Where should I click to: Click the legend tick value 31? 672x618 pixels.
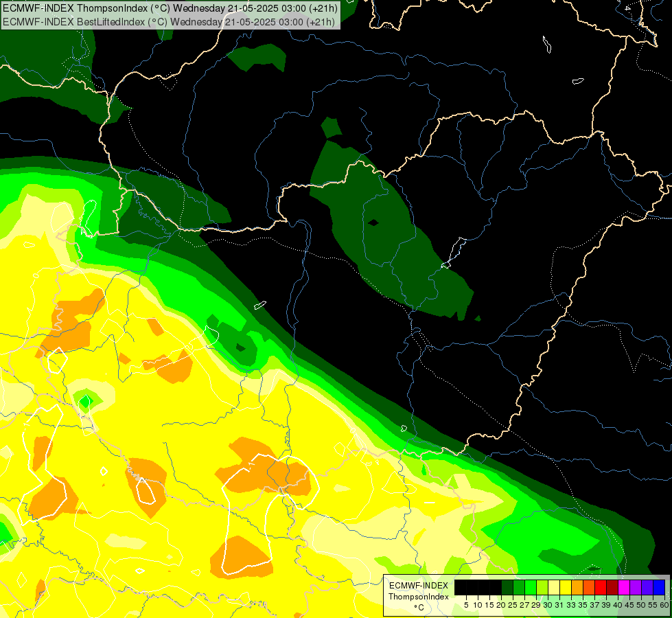click(559, 605)
